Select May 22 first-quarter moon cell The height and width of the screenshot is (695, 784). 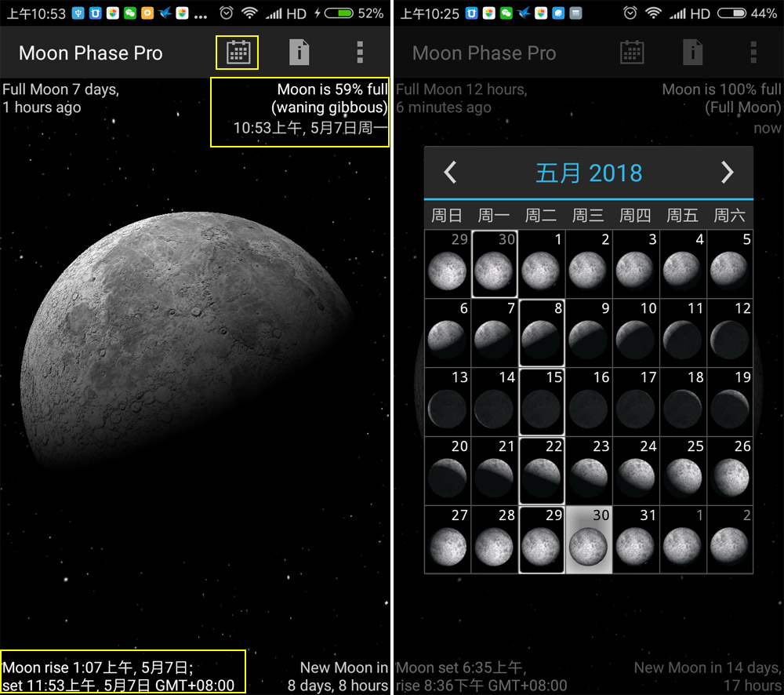[542, 471]
